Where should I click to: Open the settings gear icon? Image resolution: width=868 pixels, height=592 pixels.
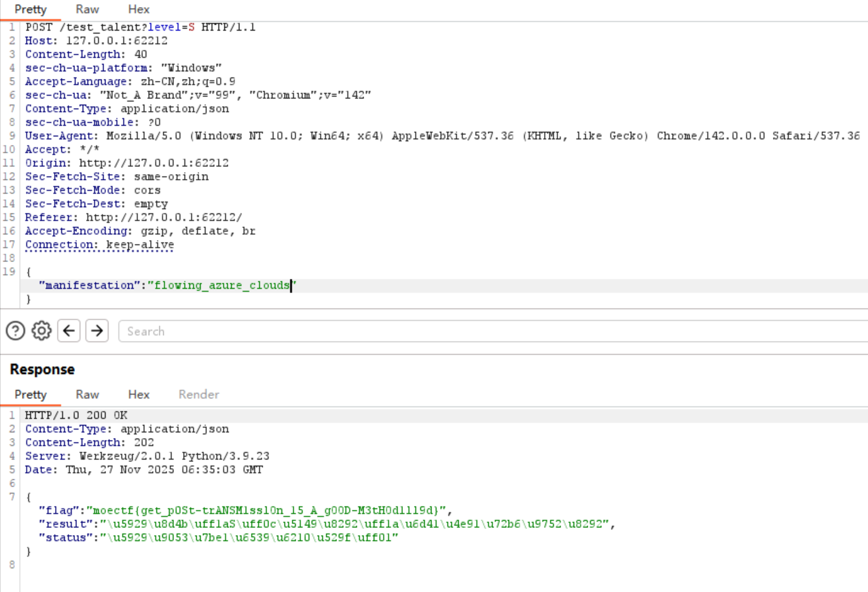click(41, 331)
